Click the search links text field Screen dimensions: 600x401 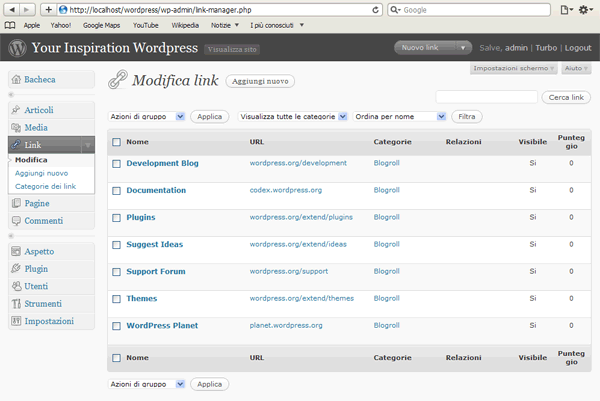coord(486,97)
